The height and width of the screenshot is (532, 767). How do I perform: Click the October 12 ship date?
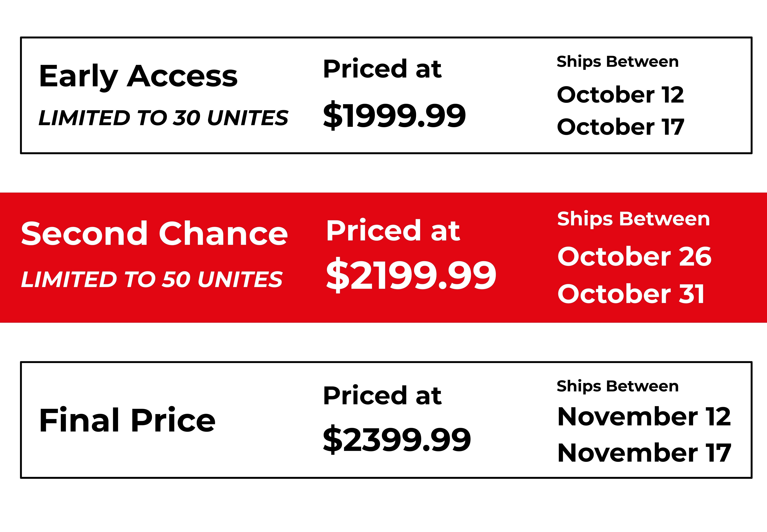pyautogui.click(x=621, y=95)
